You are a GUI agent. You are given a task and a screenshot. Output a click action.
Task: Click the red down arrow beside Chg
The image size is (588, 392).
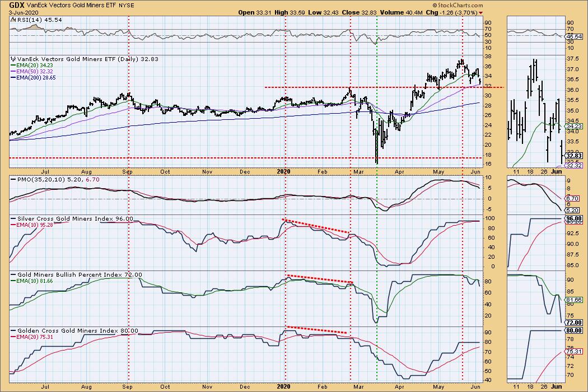point(480,13)
